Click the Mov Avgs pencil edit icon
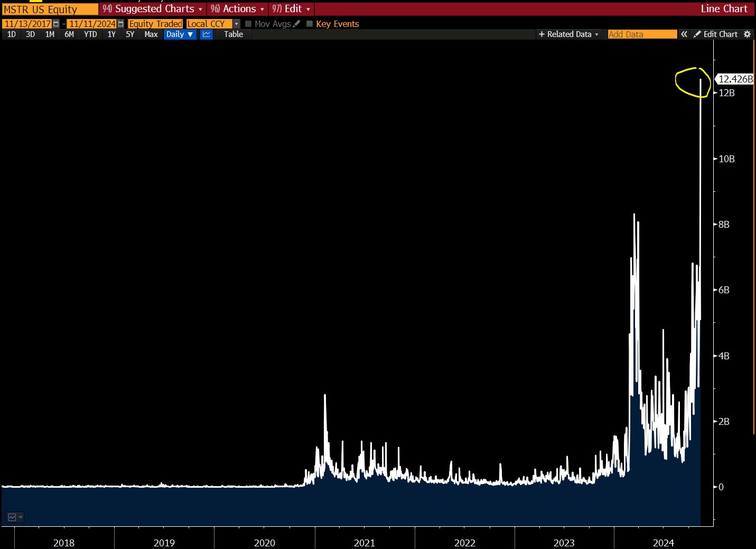 point(296,24)
